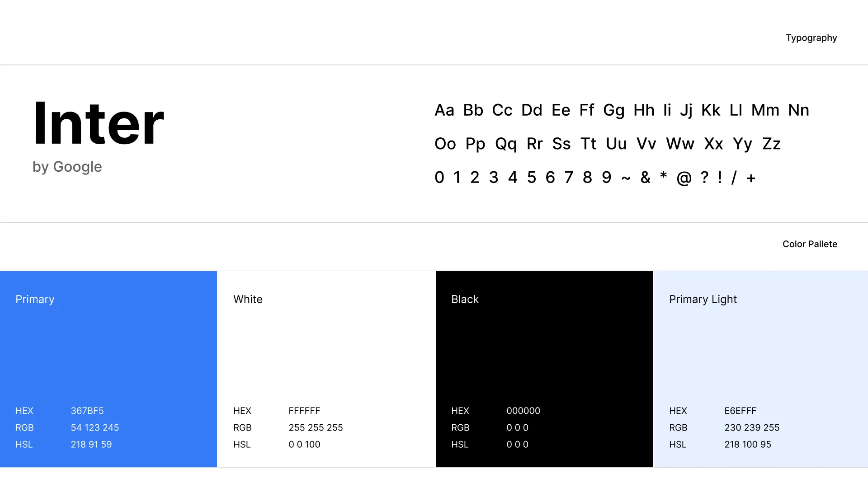Click the HEX value 367BF5
The width and height of the screenshot is (868, 488).
click(x=87, y=411)
